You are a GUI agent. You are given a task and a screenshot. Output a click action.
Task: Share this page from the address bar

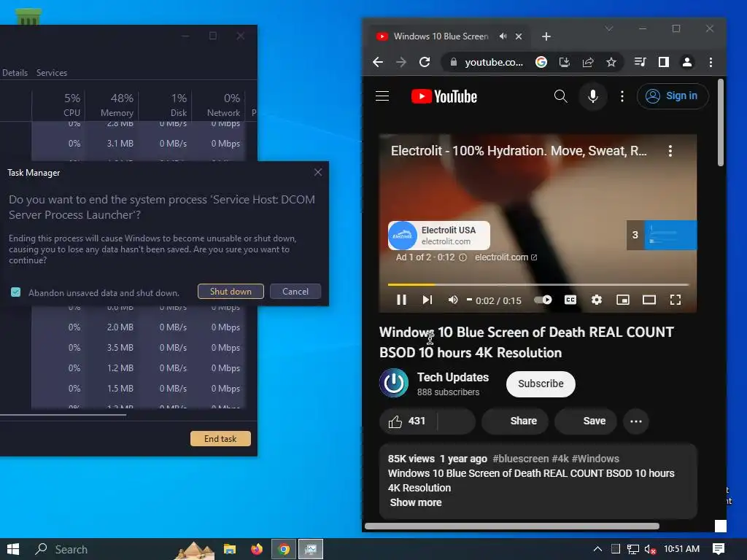click(588, 62)
